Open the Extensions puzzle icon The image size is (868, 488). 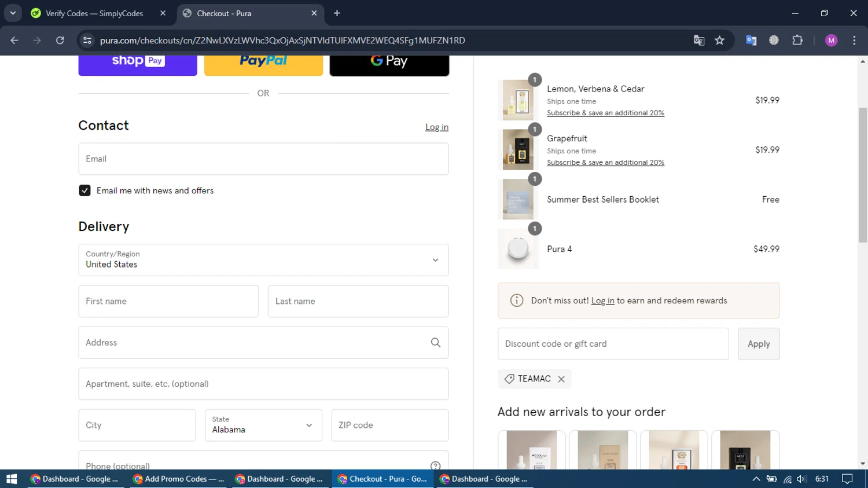pyautogui.click(x=797, y=41)
